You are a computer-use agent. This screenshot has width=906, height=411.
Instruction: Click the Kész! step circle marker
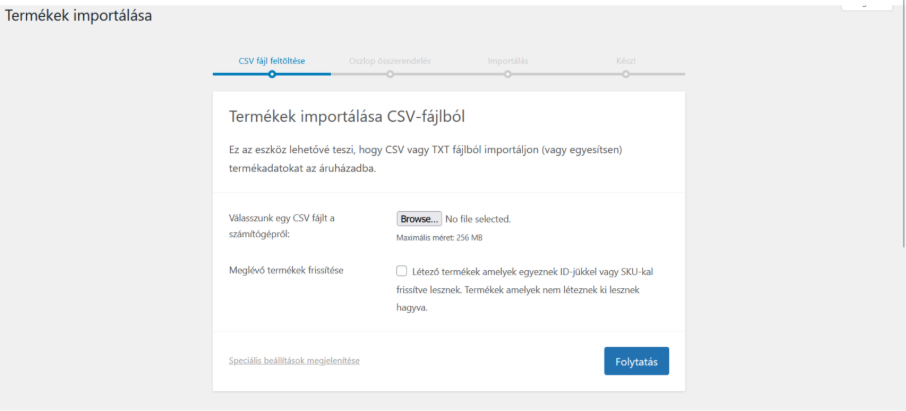pyautogui.click(x=626, y=74)
